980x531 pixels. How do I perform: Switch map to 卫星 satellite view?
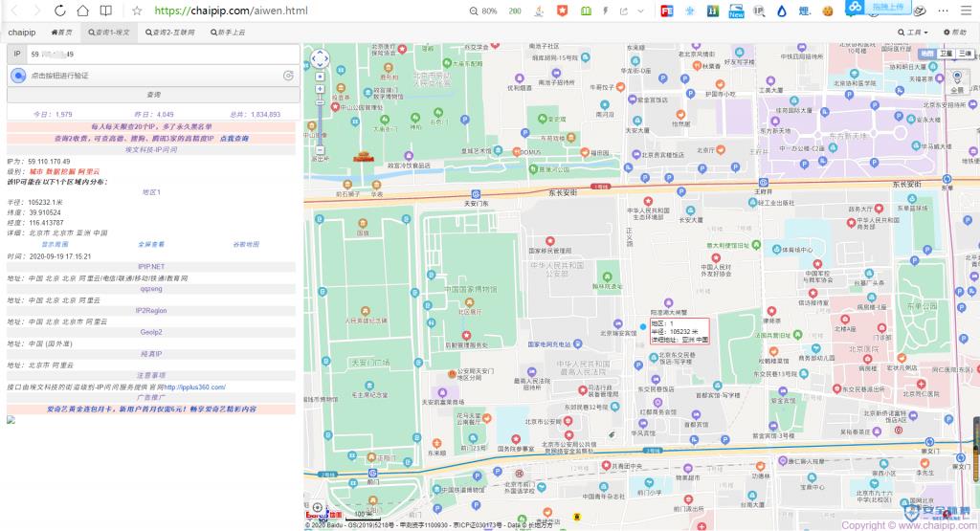[947, 54]
